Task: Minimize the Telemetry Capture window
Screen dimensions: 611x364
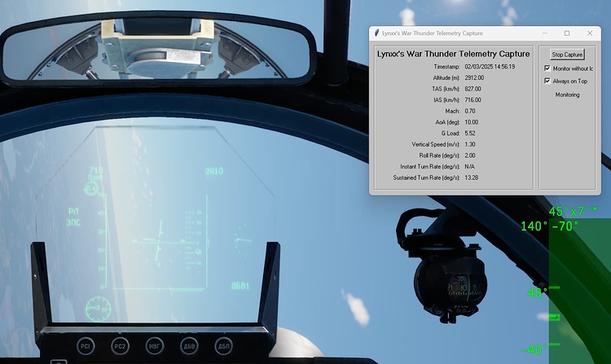Action: pos(543,33)
